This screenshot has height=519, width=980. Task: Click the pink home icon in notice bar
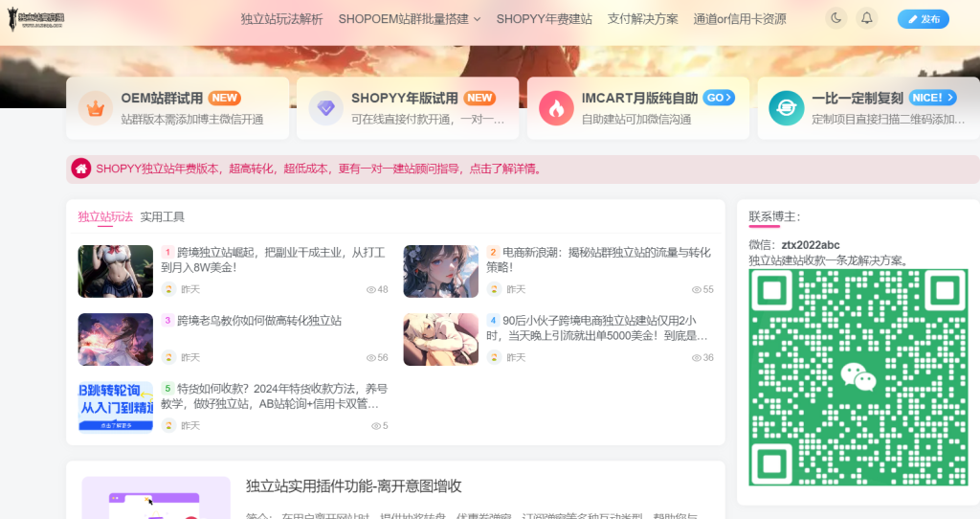(x=81, y=169)
